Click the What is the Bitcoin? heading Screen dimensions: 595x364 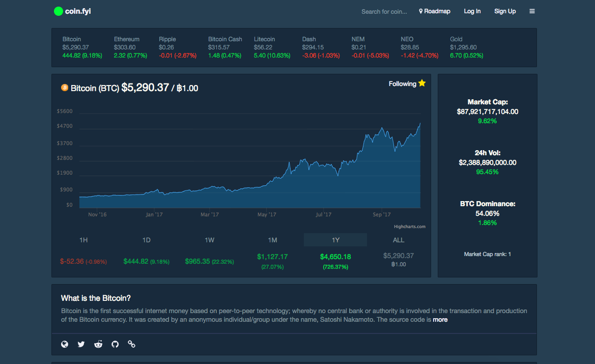click(x=96, y=298)
